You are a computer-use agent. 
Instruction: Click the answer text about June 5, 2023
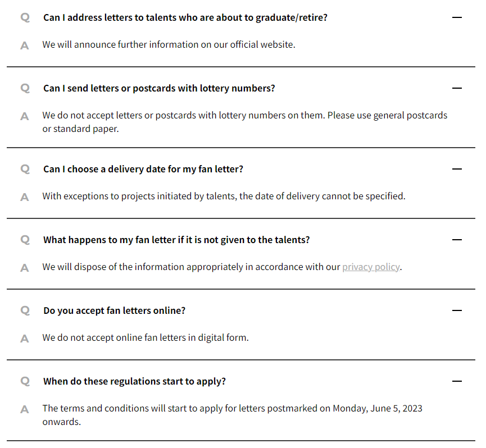[x=232, y=415]
